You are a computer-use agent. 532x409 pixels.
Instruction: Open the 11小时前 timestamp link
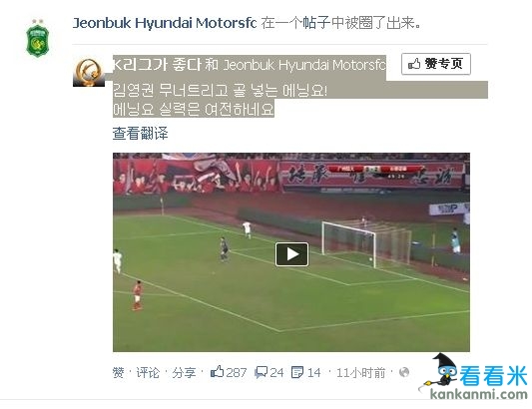[x=360, y=373]
